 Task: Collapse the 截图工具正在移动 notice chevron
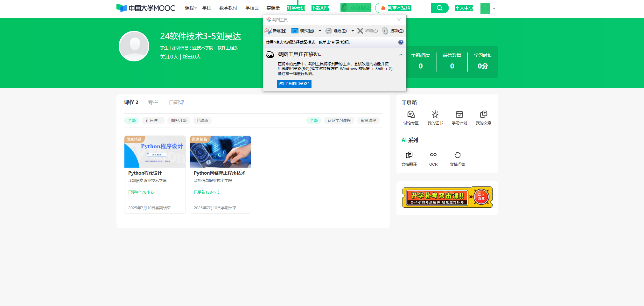401,55
